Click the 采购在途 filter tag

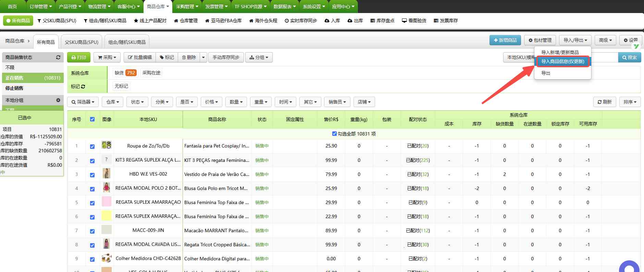click(151, 73)
